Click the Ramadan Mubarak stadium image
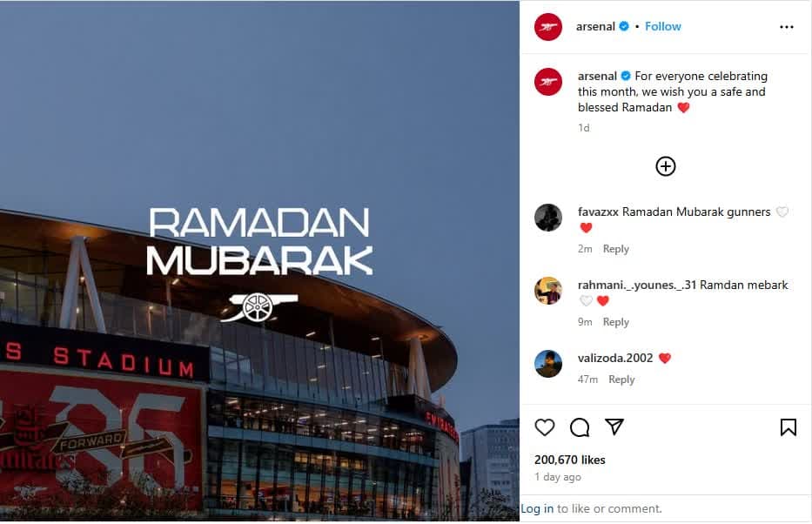Viewport: 812px width, 524px height. coord(259,261)
